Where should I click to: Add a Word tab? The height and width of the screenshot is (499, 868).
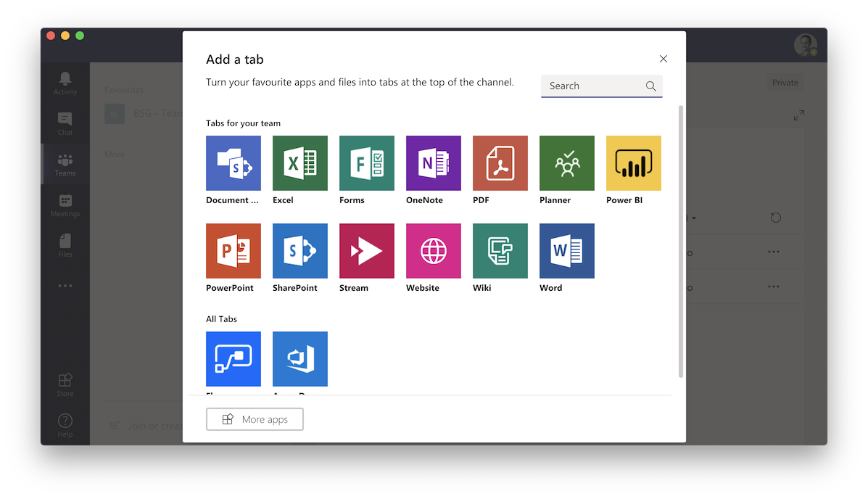(x=567, y=251)
